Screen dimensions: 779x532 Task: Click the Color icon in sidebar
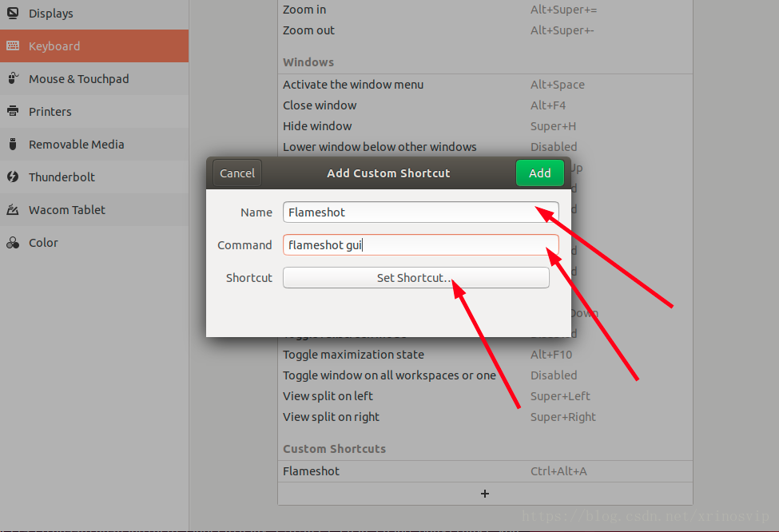[13, 242]
